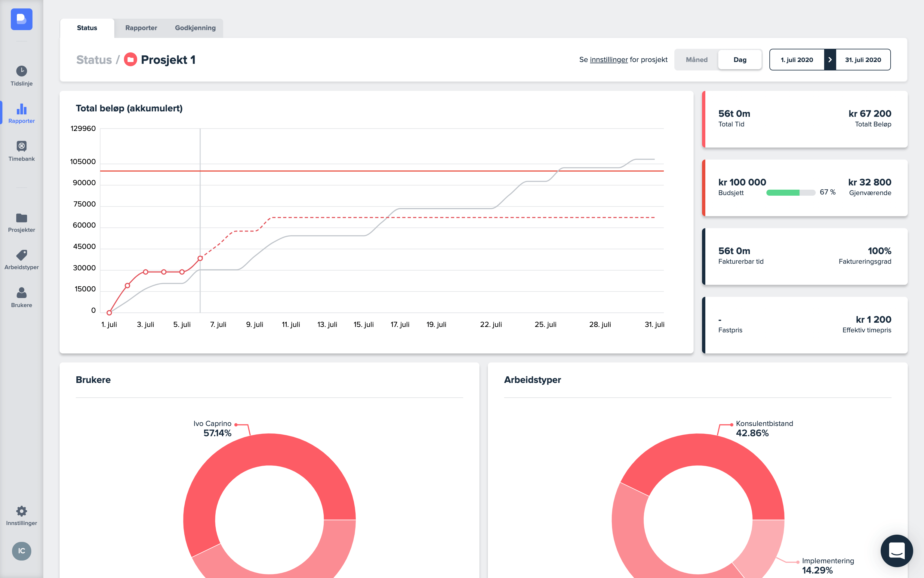This screenshot has width=924, height=578.
Task: Click the kr 32 800 Gjenværende value
Action: (870, 182)
